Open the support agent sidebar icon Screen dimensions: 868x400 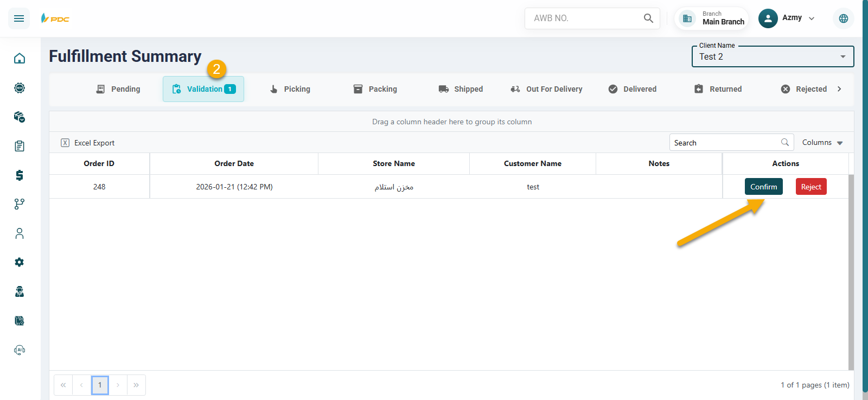[20, 291]
